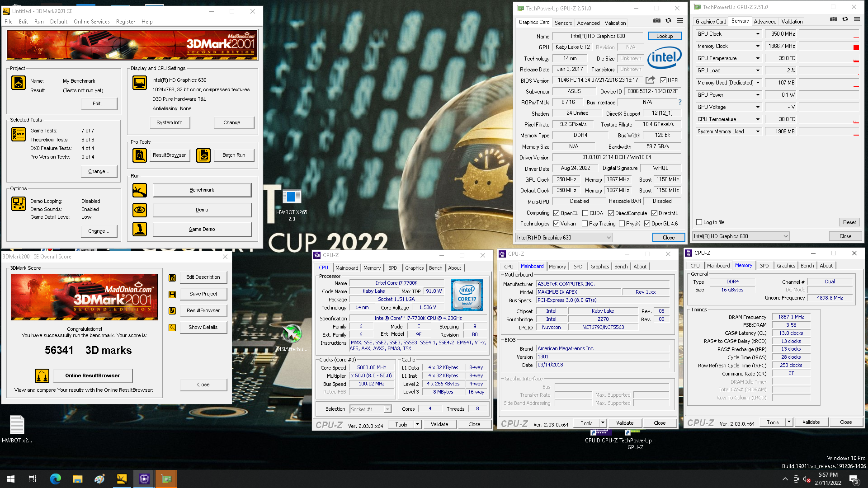Click the Edit Description icon in score window
The height and width of the screenshot is (488, 868).
click(x=172, y=277)
